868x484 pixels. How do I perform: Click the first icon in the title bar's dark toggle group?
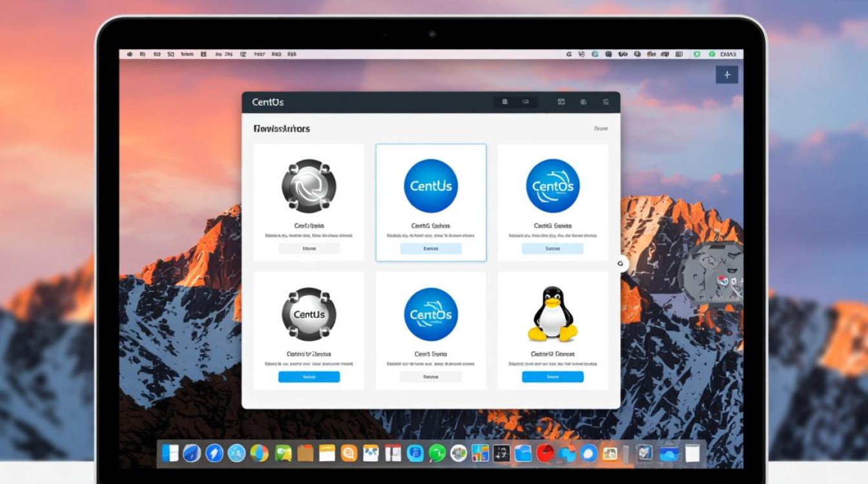click(505, 102)
